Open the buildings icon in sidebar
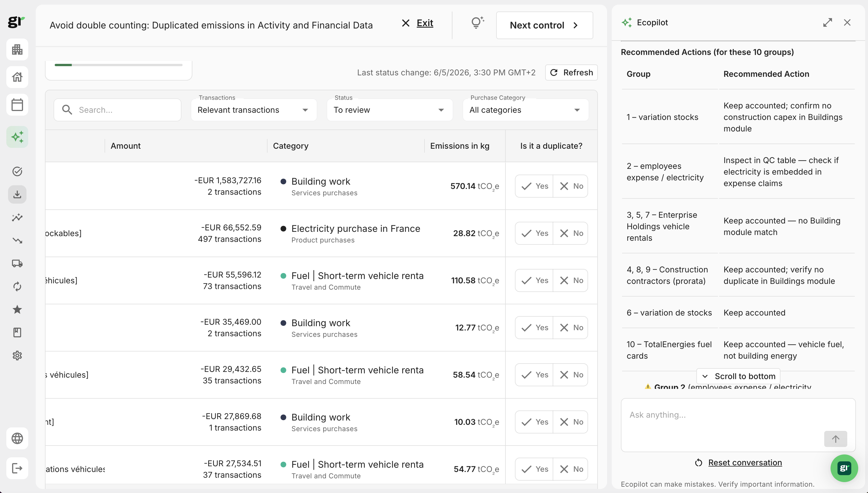868x493 pixels. pos(17,50)
